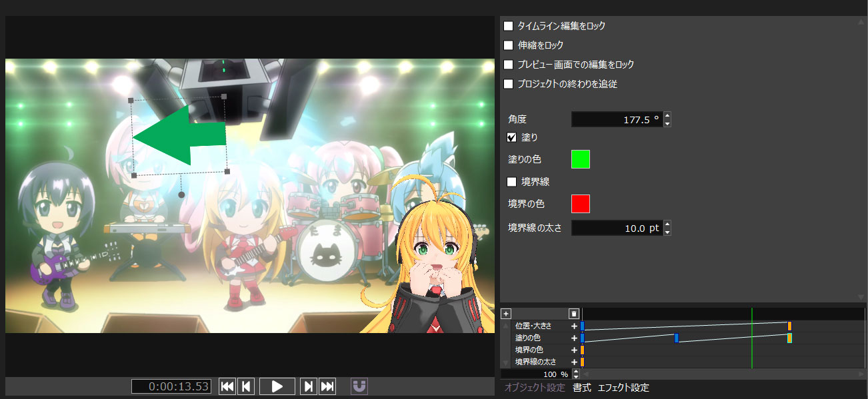Click the 0:00:13.53 timecode field

click(x=171, y=386)
